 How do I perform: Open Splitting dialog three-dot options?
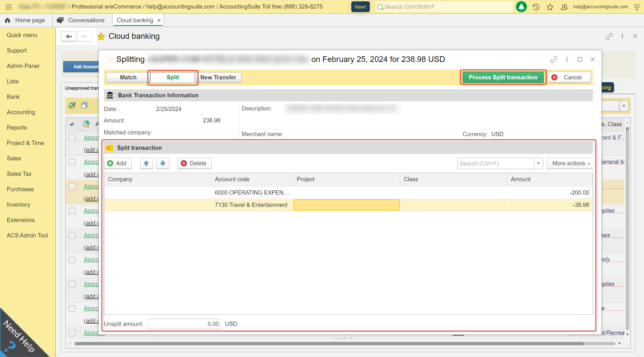pos(567,59)
